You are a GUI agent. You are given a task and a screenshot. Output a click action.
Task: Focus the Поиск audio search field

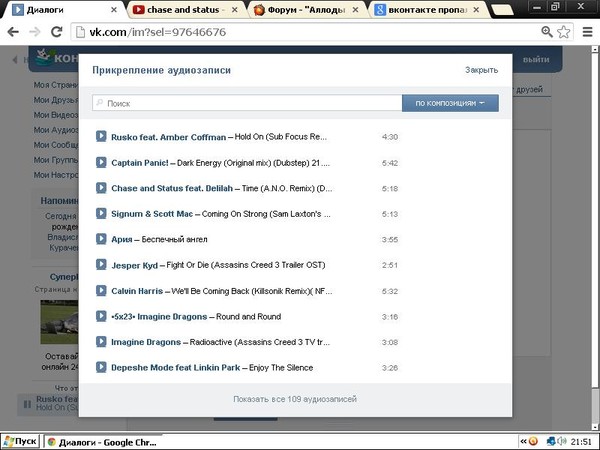247,103
